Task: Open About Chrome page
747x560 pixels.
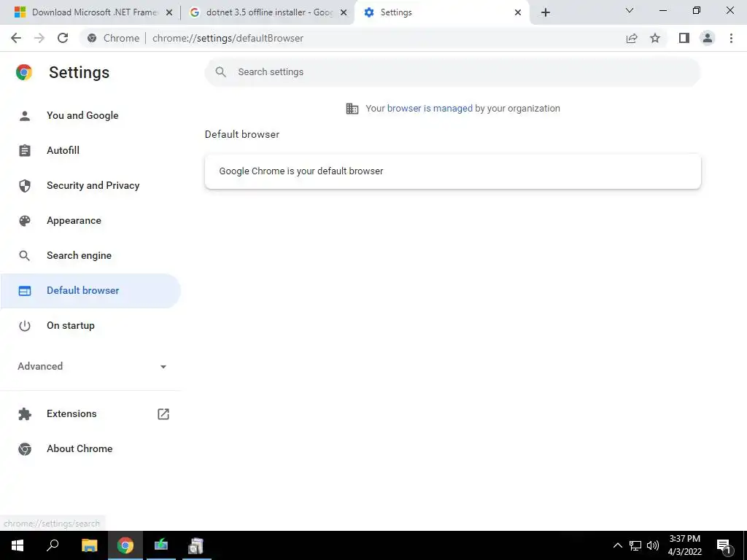Action: point(90,448)
